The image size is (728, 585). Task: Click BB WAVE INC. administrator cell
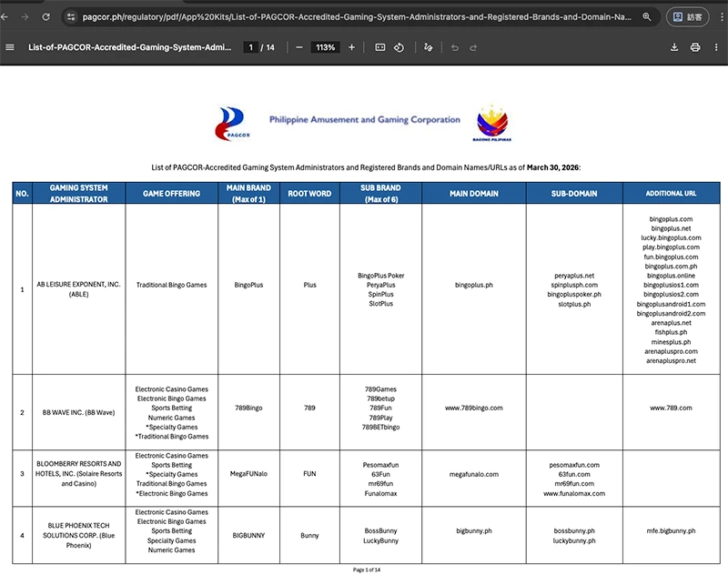pyautogui.click(x=78, y=412)
